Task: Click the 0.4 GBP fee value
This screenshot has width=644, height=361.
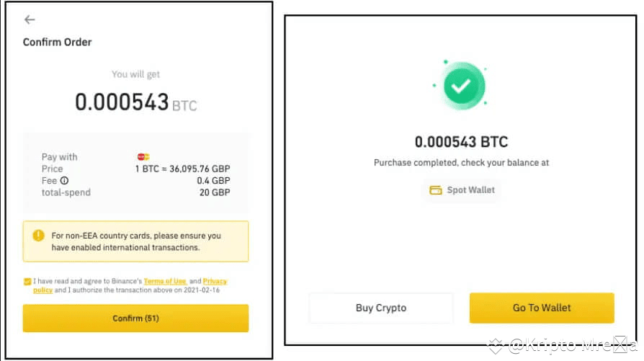Action: (213, 181)
